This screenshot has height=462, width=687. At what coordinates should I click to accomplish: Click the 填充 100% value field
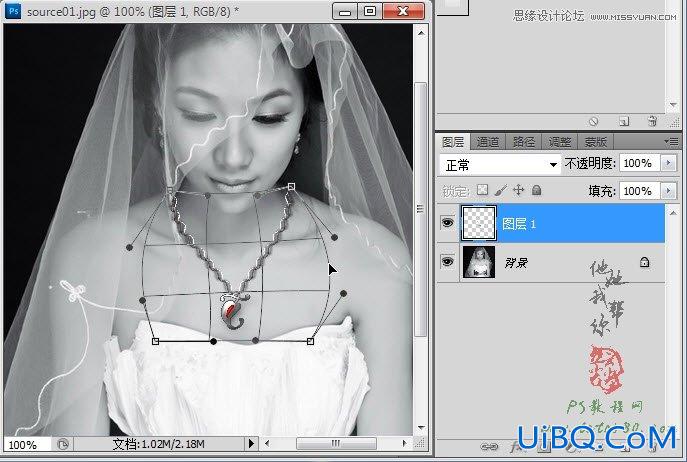click(639, 191)
